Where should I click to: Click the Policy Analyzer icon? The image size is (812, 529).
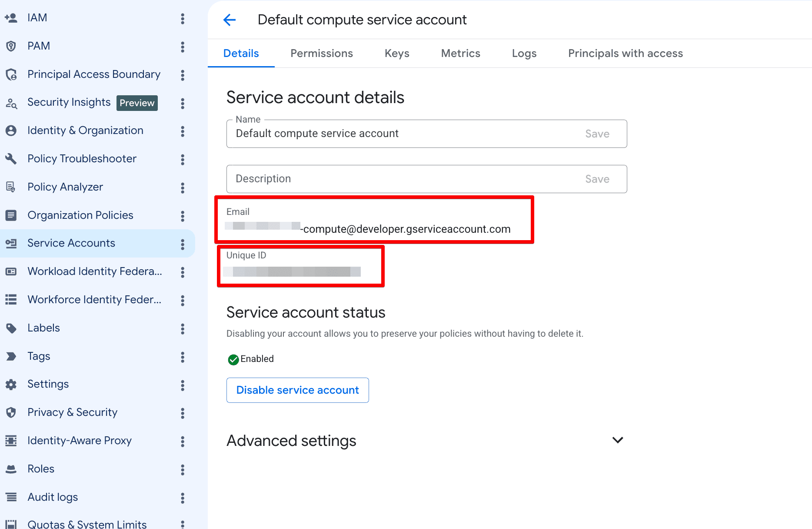[11, 187]
